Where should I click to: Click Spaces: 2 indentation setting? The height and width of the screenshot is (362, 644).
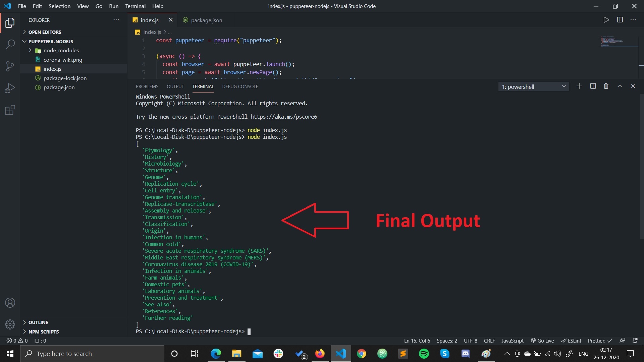(x=447, y=341)
